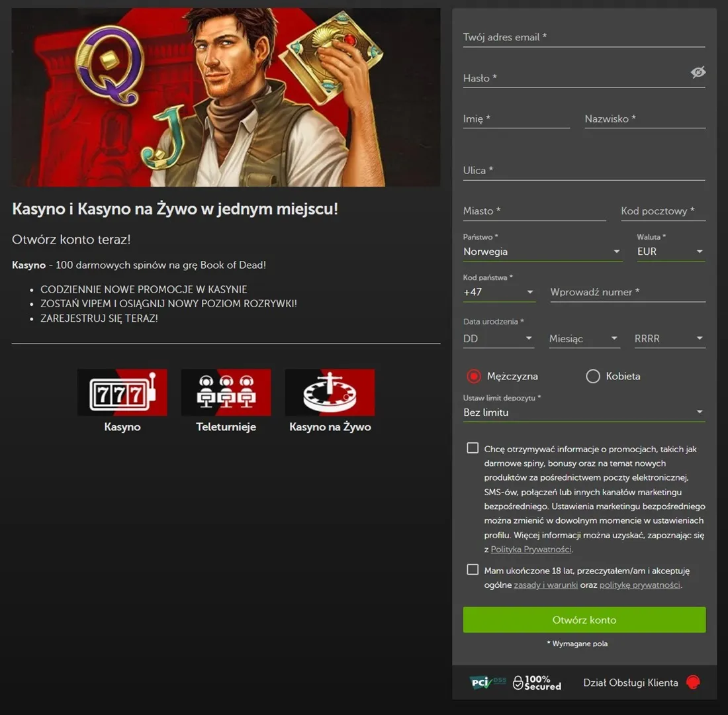This screenshot has height=715, width=728.
Task: Open the red customer support chat icon
Action: (693, 683)
